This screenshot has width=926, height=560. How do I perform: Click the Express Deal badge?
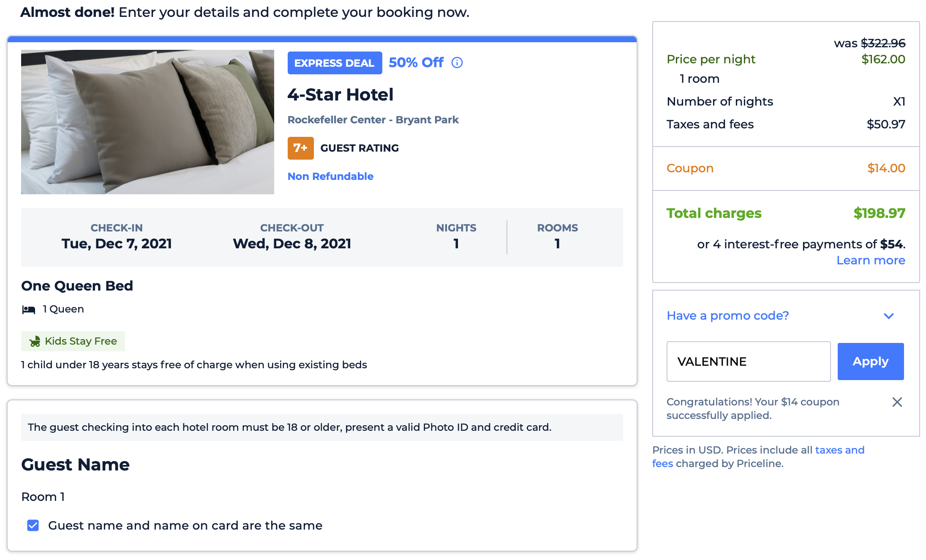335,63
